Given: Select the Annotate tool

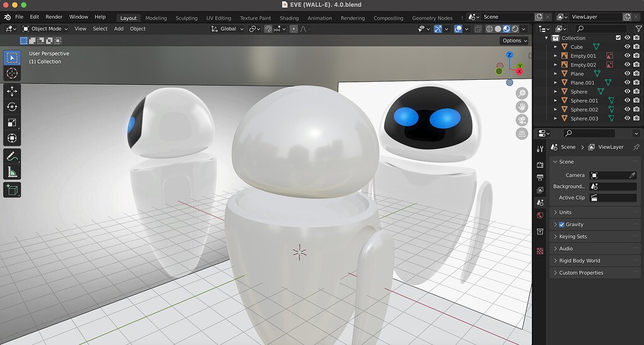Looking at the screenshot, I should pos(12,156).
